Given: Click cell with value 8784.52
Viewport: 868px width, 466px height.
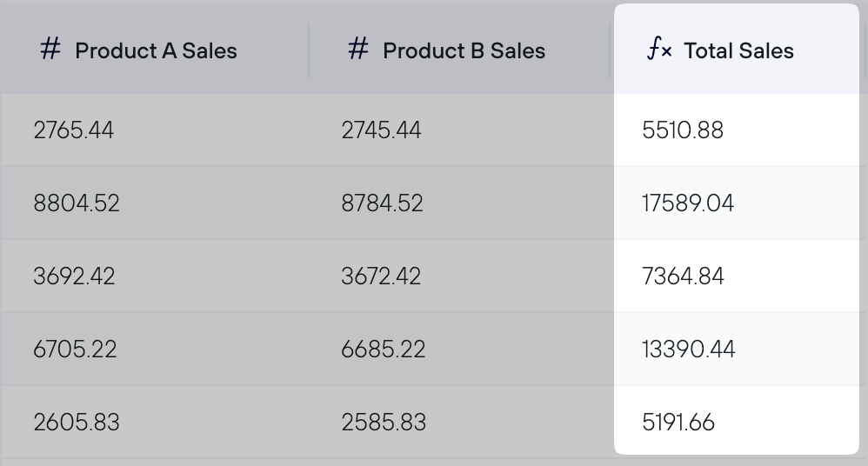Looking at the screenshot, I should 459,203.
